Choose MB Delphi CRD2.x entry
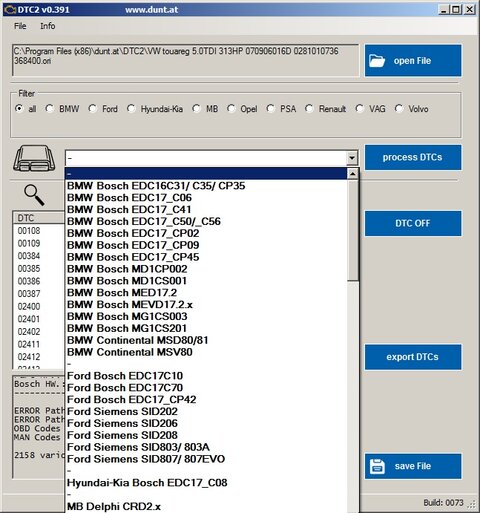480x513 pixels. [206, 507]
